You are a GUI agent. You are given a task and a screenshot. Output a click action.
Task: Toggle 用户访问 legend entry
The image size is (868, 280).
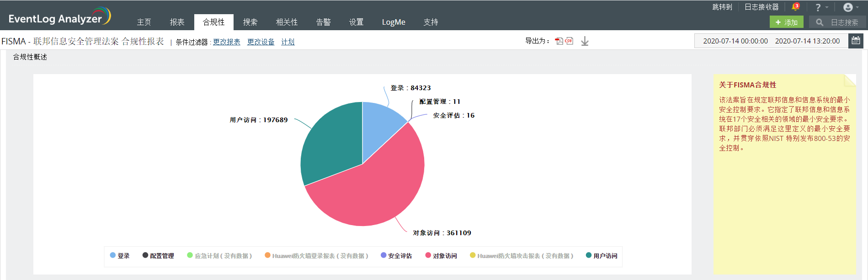click(602, 256)
